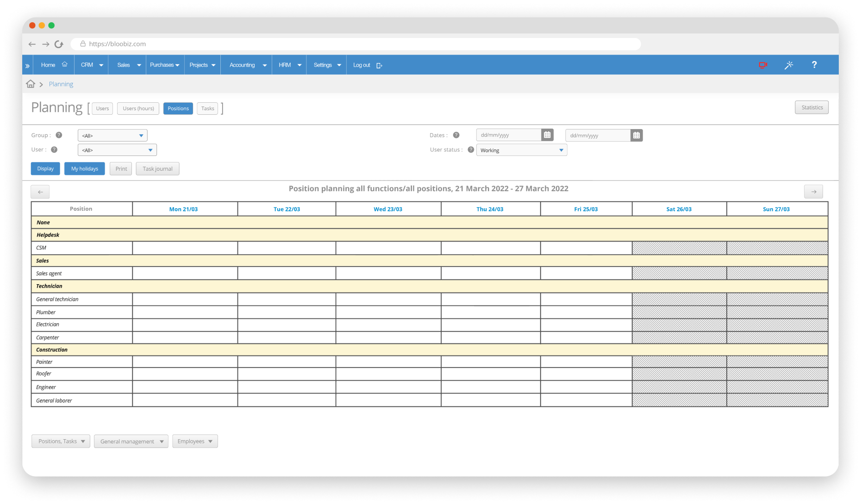Click the CSM position row label
The image size is (861, 504).
click(41, 248)
